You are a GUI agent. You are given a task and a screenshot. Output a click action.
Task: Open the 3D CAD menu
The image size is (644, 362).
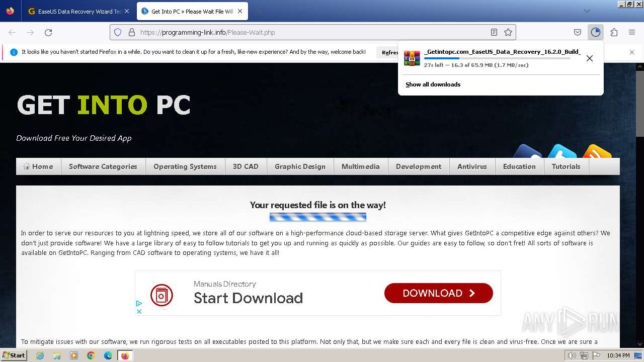[x=246, y=166]
